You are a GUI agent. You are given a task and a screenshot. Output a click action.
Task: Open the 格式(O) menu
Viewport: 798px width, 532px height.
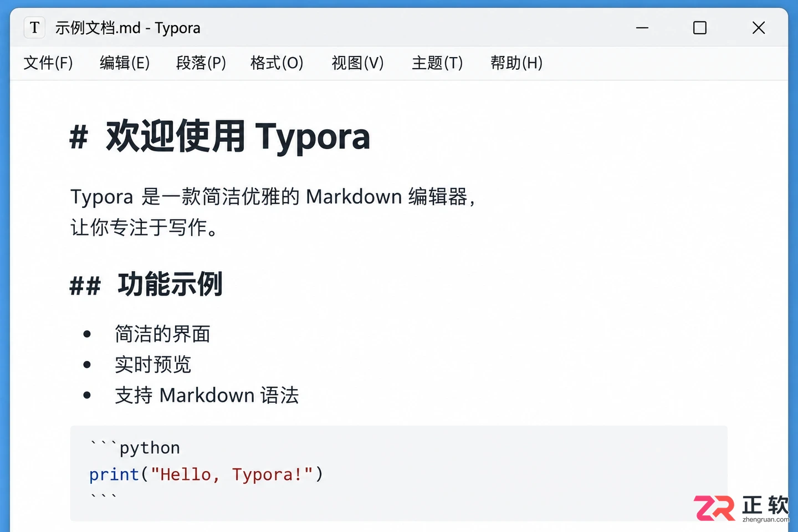[277, 63]
